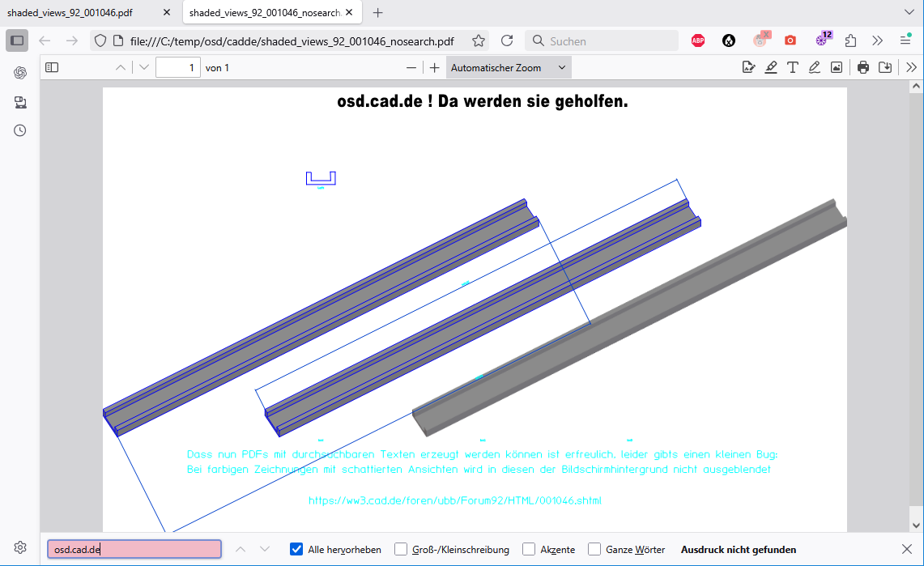Toggle the PDF viewer sidebar
The image size is (924, 566).
click(52, 68)
